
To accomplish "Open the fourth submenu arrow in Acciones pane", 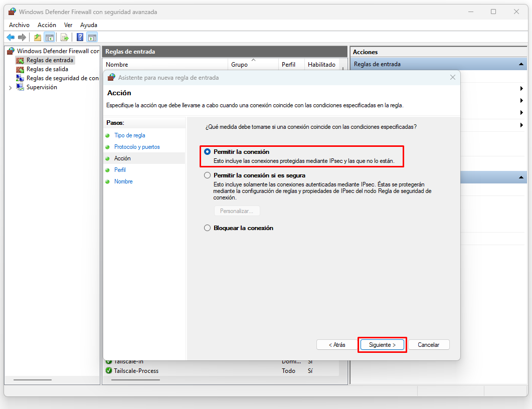I will [521, 125].
